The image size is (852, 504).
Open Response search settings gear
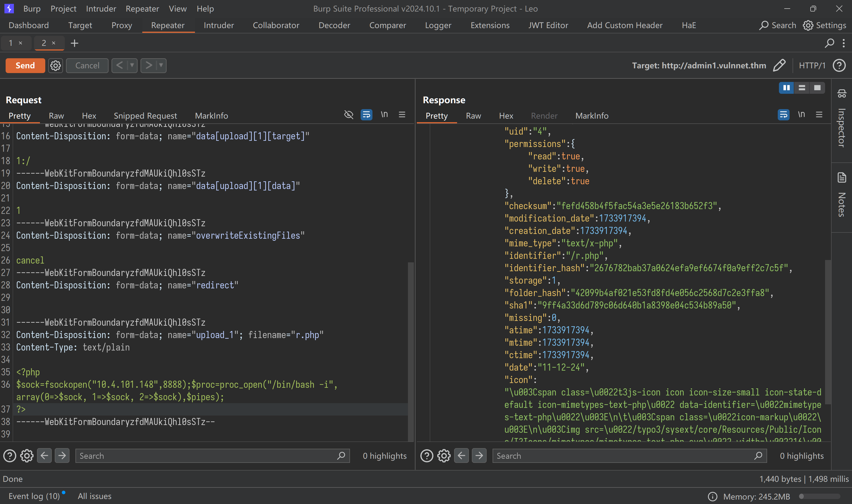pos(444,456)
